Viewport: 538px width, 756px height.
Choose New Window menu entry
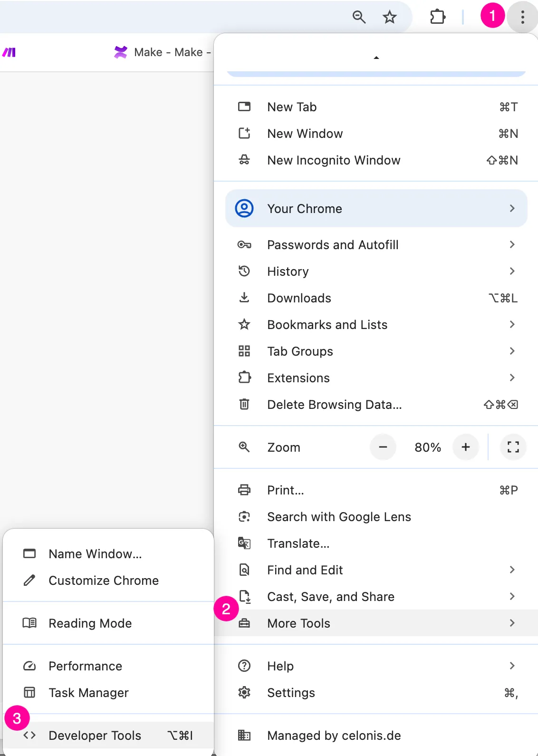[376, 134]
